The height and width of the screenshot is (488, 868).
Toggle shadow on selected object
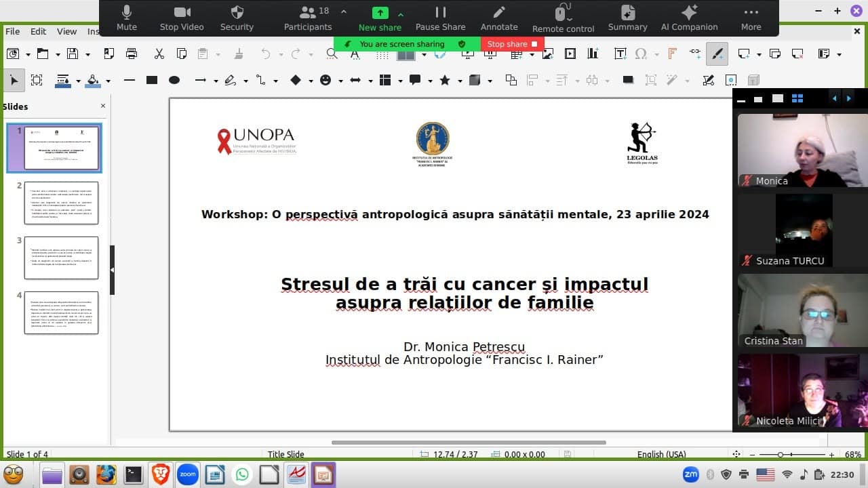[628, 80]
